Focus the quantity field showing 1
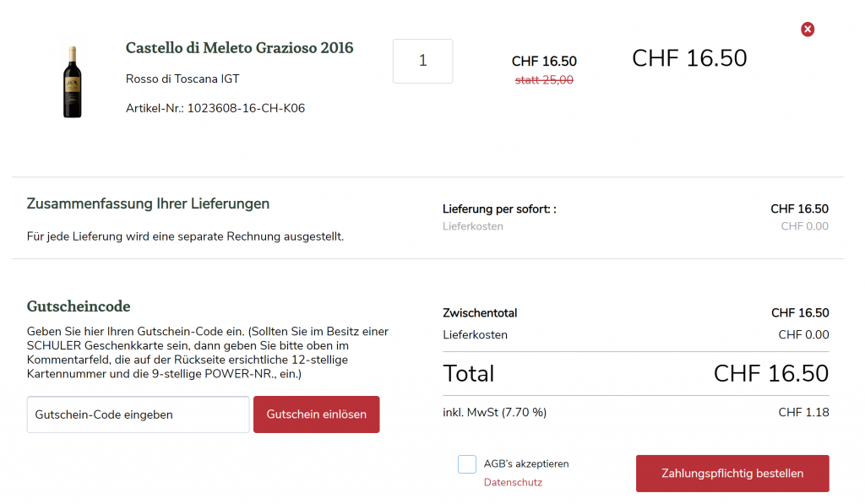865x504 pixels. 422,61
